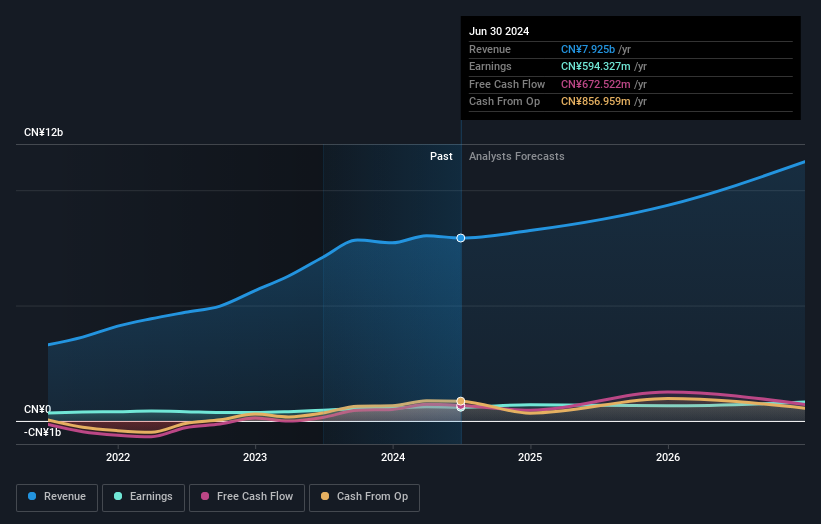Click the Analysts Forecasts label
Screen dimensions: 821x524
[x=516, y=156]
